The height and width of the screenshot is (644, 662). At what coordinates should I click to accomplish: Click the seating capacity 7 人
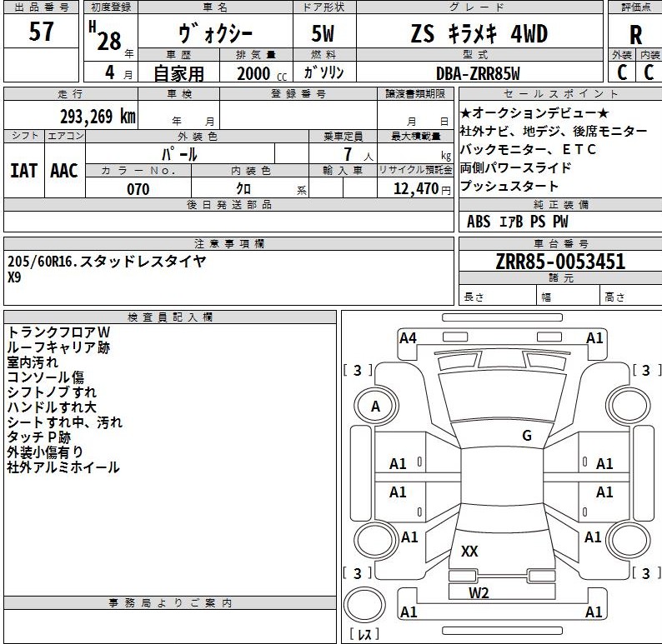pyautogui.click(x=358, y=154)
